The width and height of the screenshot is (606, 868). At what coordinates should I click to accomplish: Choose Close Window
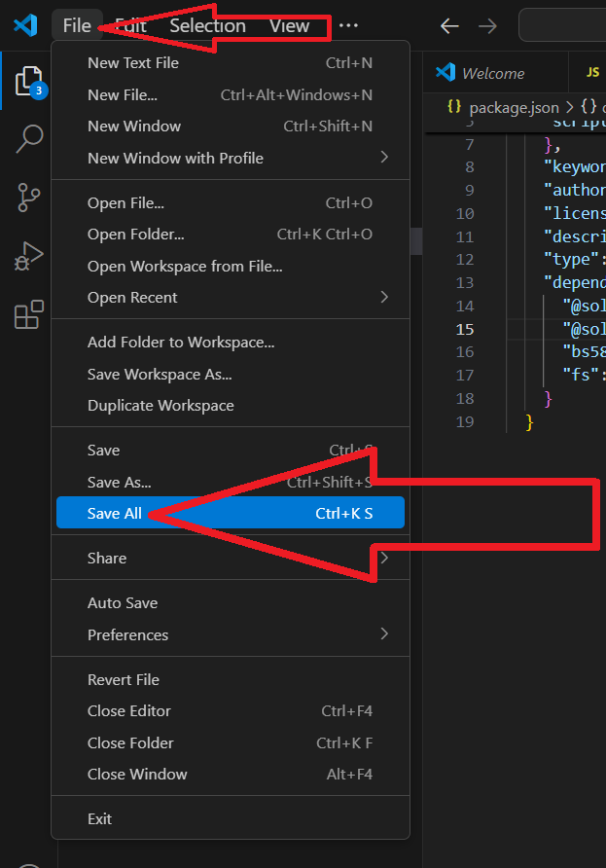tap(231, 775)
